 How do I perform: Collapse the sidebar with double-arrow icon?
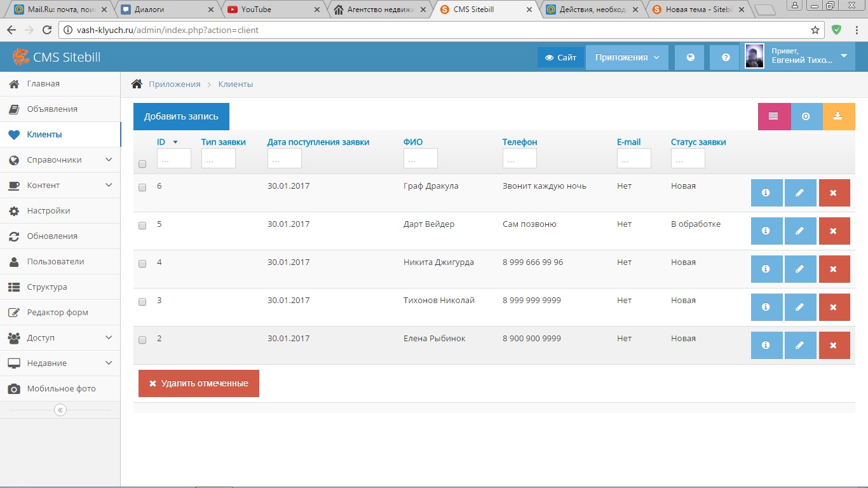pyautogui.click(x=60, y=410)
